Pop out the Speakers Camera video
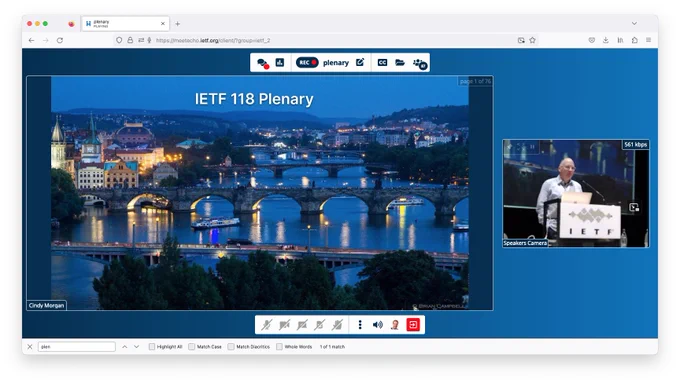Screen dimensions: 680x384 click(634, 207)
